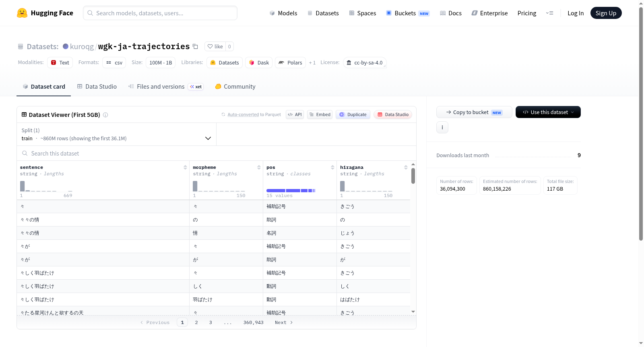Click the Duplicate button
Screen dimensions: 644x347
(353, 114)
